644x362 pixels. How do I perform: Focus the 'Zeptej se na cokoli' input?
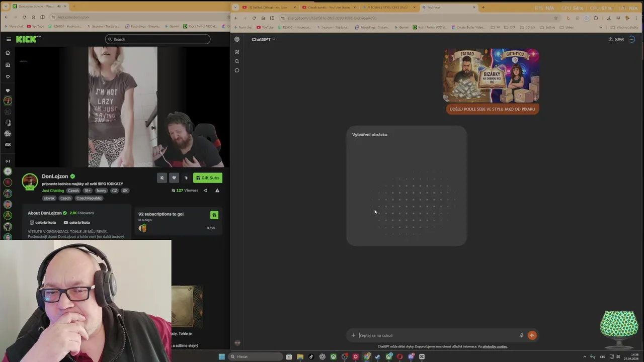pyautogui.click(x=437, y=335)
